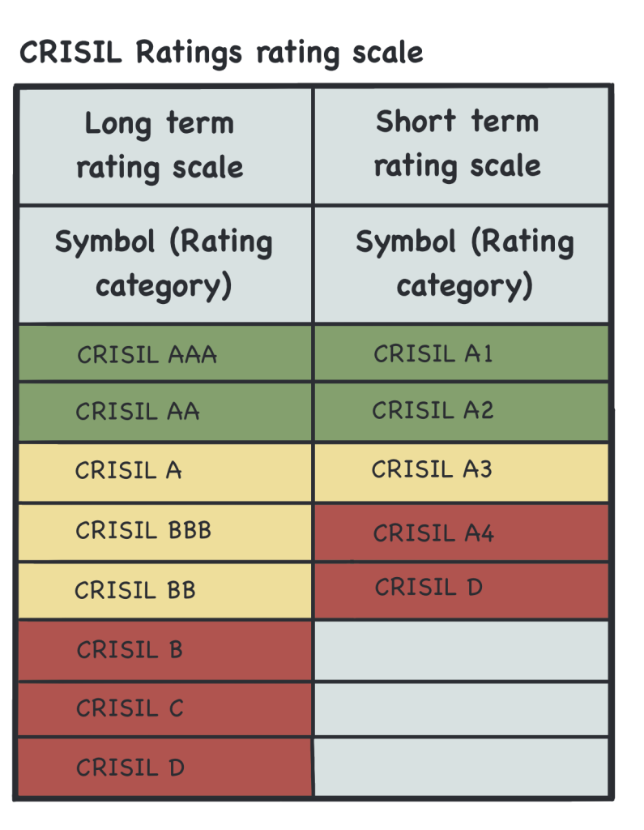
Task: Select the "Long term rating scale" header cell
Action: tap(164, 146)
